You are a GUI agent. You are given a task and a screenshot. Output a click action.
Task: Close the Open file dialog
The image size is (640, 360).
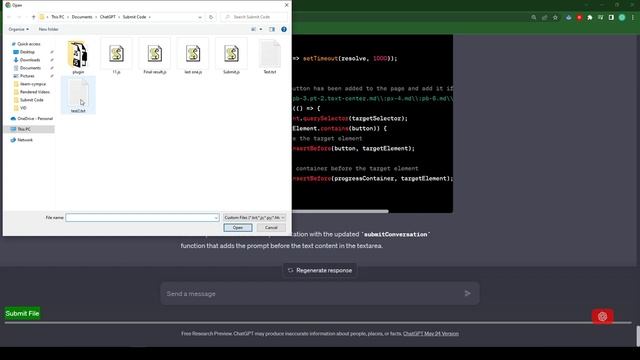(286, 5)
